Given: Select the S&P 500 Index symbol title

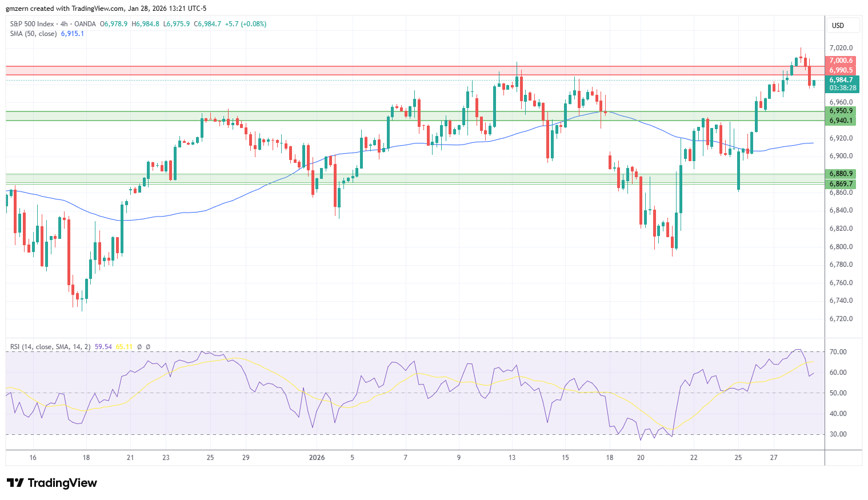Looking at the screenshot, I should 32,24.
